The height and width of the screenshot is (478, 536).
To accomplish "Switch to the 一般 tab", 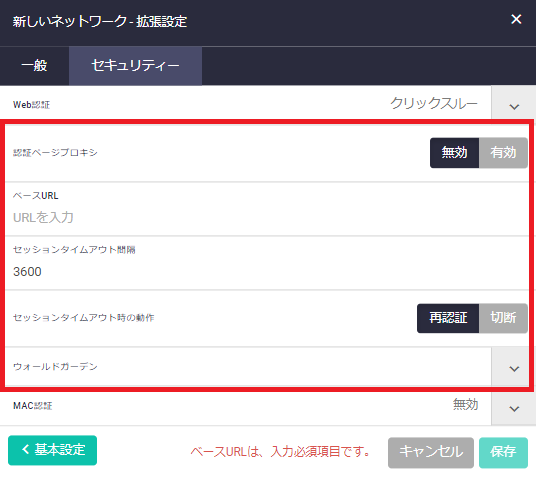I will tap(34, 66).
